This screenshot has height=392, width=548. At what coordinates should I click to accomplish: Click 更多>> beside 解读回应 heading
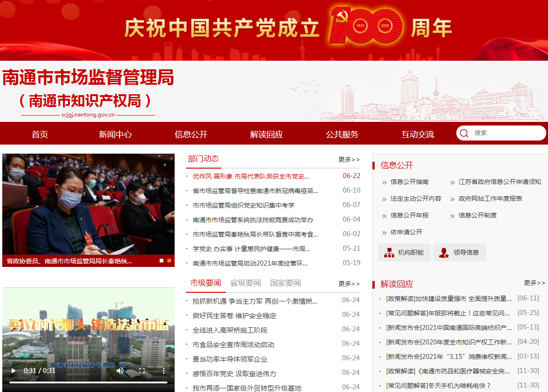point(534,283)
